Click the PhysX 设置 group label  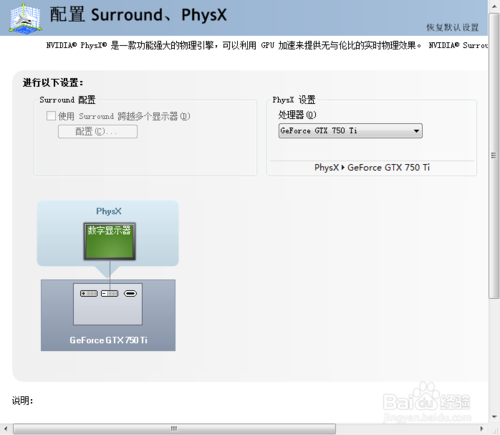click(x=294, y=100)
